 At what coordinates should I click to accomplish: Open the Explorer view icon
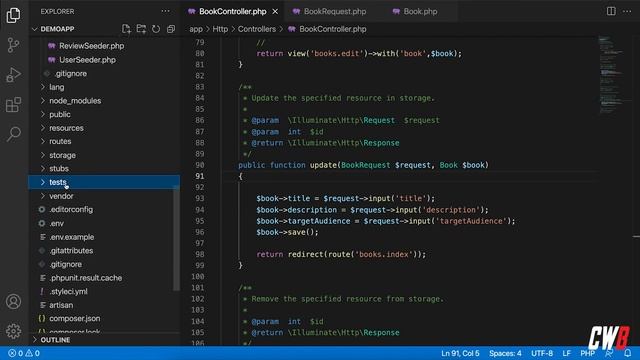coord(13,15)
